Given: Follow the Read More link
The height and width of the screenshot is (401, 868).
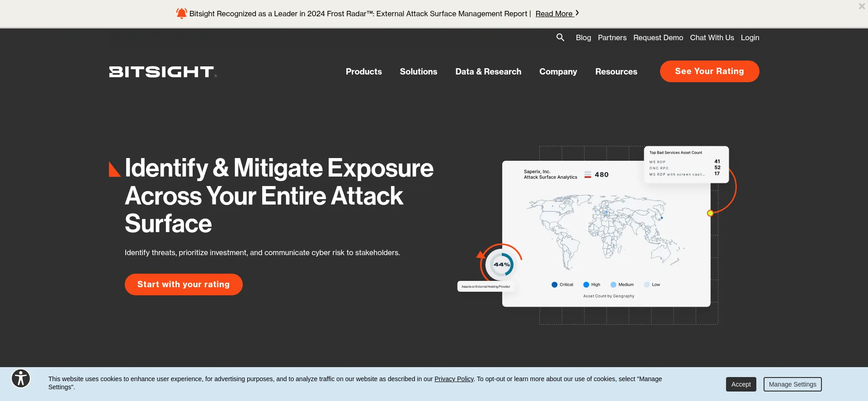Looking at the screenshot, I should pos(557,14).
